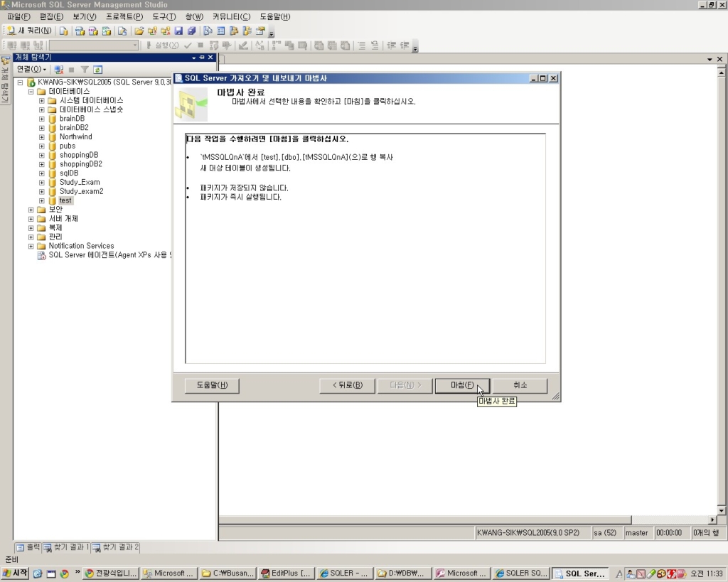Image resolution: width=728 pixels, height=582 pixels.
Task: Click the Filter funnel icon in Object Explorer
Action: click(85, 70)
